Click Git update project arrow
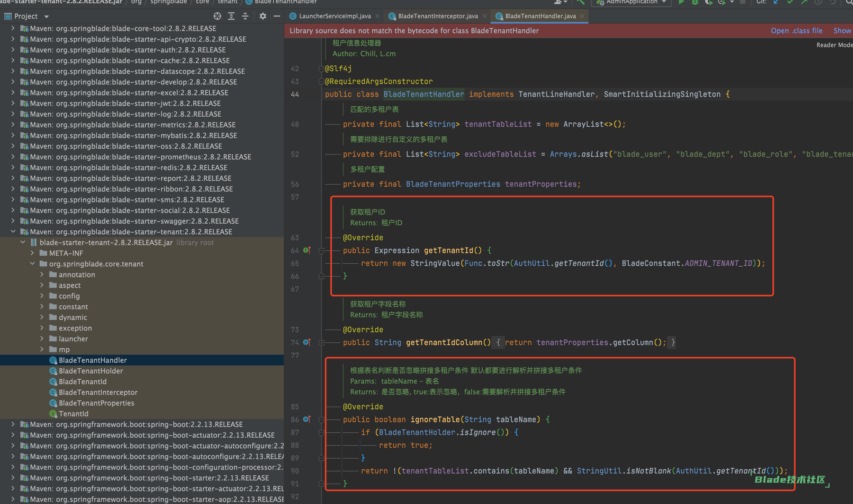Screen dimensions: 853x504 776,2
